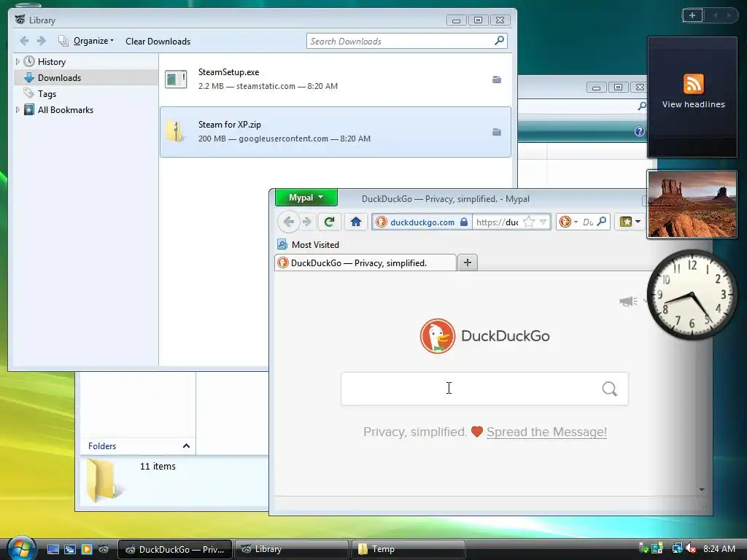
Task: Click the analog clock gadget
Action: (x=692, y=295)
